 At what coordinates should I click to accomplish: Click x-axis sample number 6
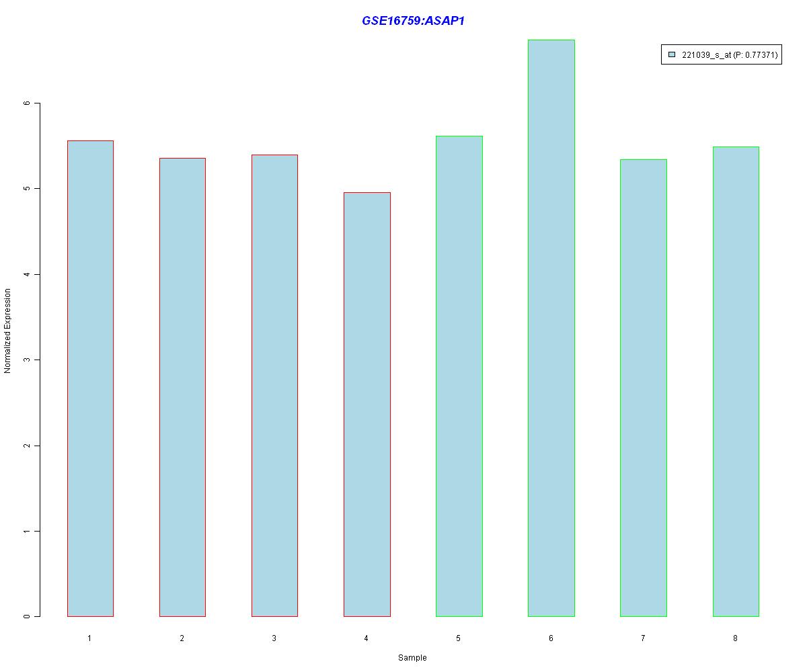[551, 638]
